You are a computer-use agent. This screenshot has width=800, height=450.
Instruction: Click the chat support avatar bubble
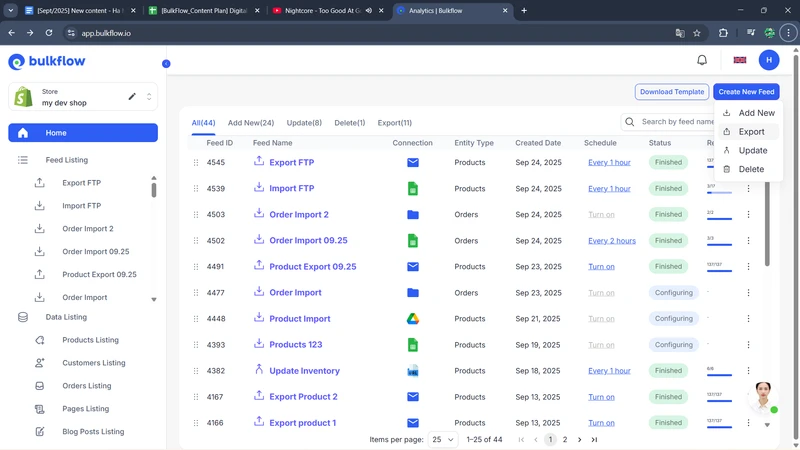tap(763, 397)
